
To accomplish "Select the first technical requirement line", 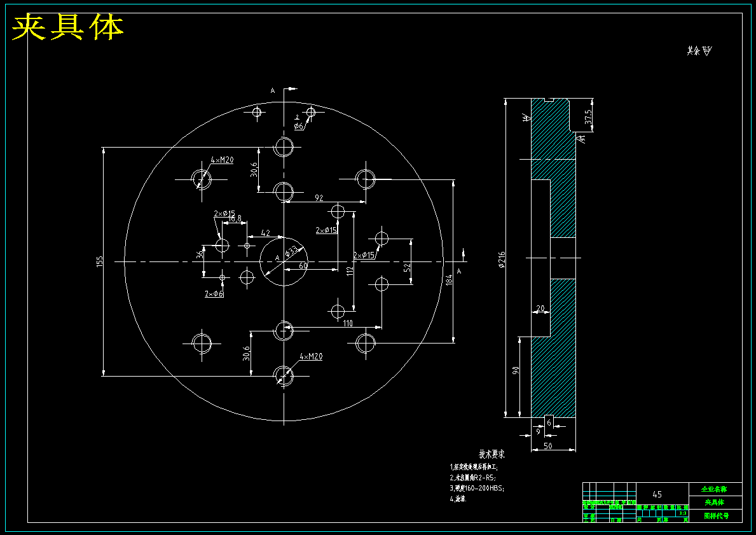I will [474, 467].
